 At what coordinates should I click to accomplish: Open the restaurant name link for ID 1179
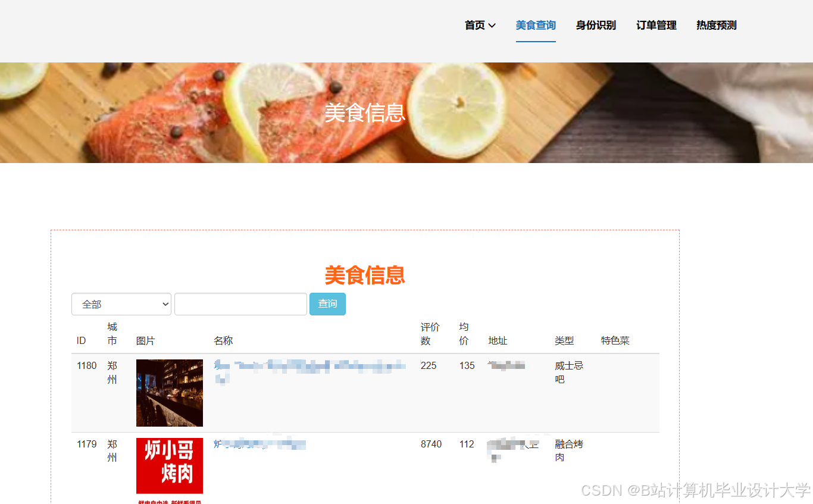pyautogui.click(x=259, y=444)
